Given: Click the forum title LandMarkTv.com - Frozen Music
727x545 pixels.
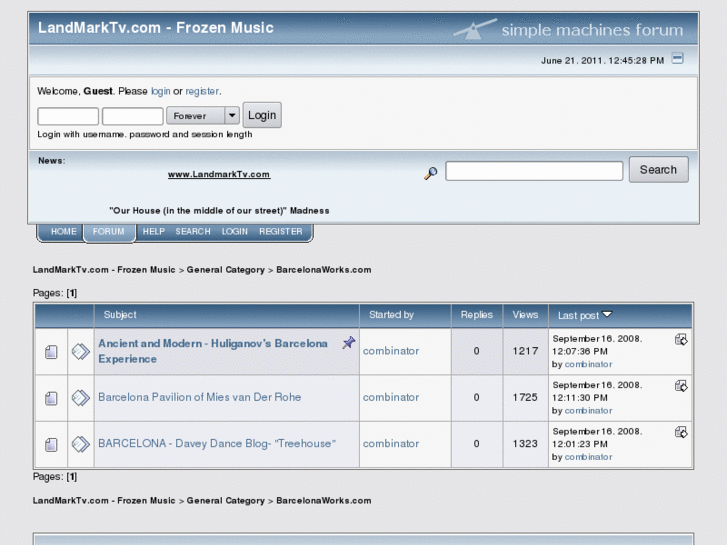Looking at the screenshot, I should pos(156,28).
